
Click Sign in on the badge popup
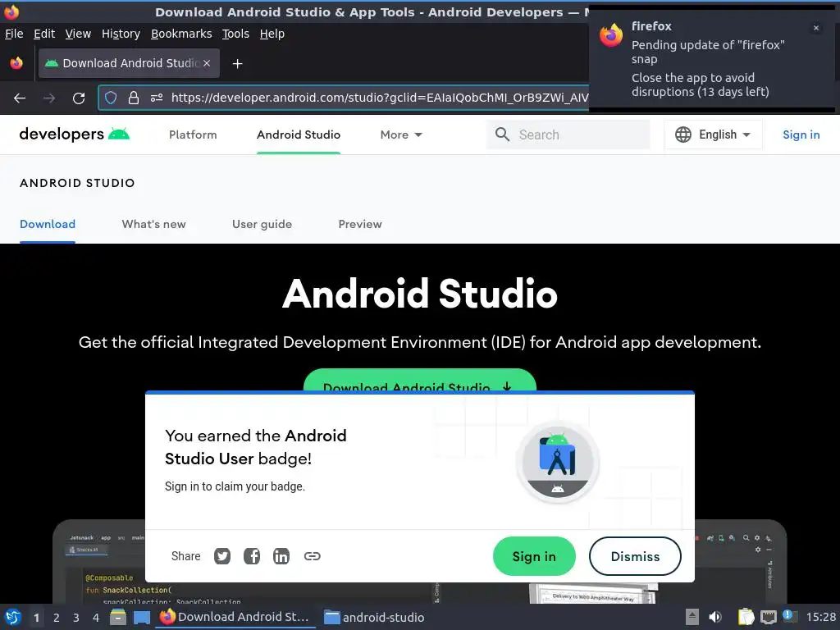(x=534, y=557)
